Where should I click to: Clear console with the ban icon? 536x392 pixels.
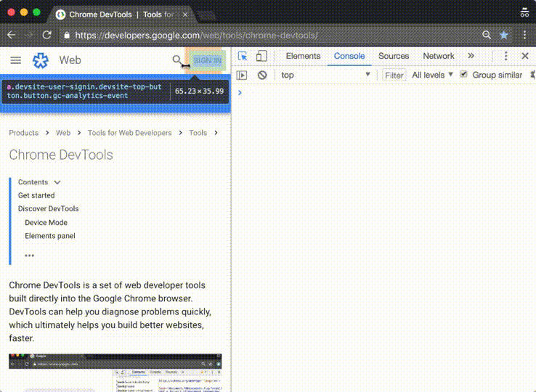click(x=262, y=75)
